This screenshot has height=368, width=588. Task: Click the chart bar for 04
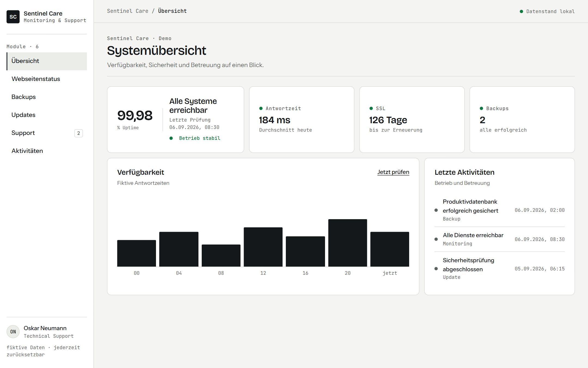click(x=179, y=249)
